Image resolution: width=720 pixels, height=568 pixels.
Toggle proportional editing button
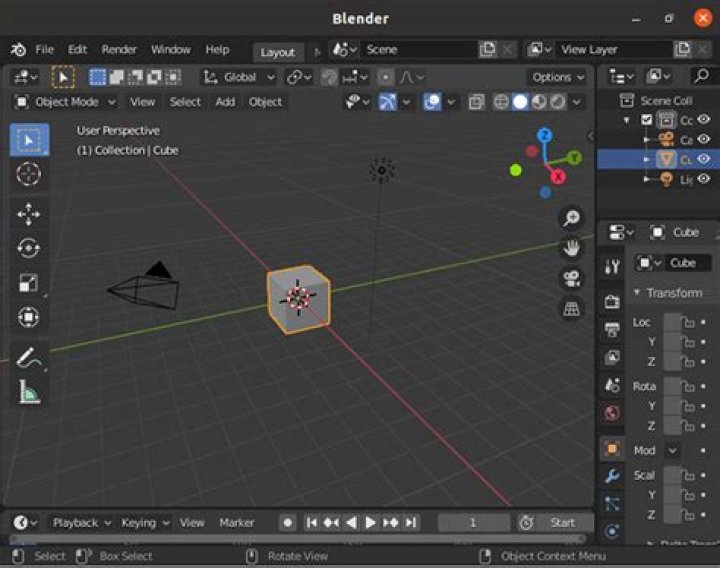pyautogui.click(x=385, y=77)
